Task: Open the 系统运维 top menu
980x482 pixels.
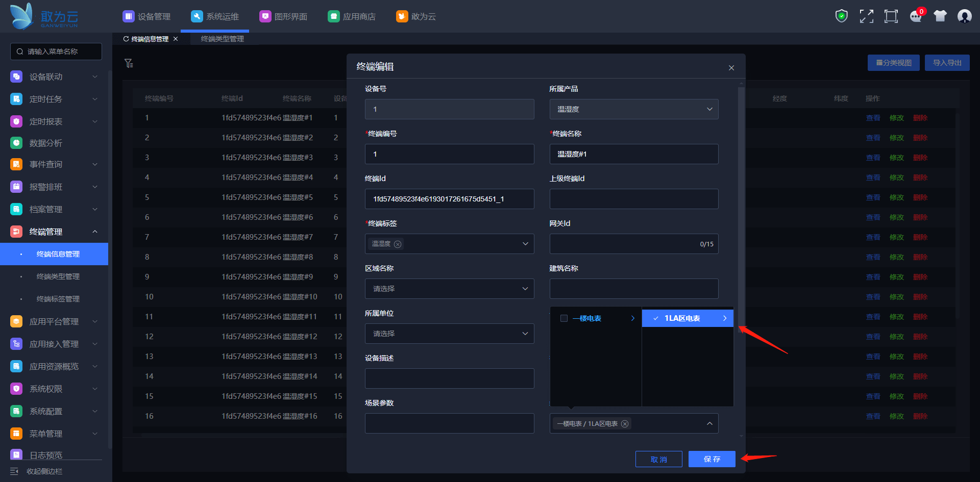Action: 215,16
